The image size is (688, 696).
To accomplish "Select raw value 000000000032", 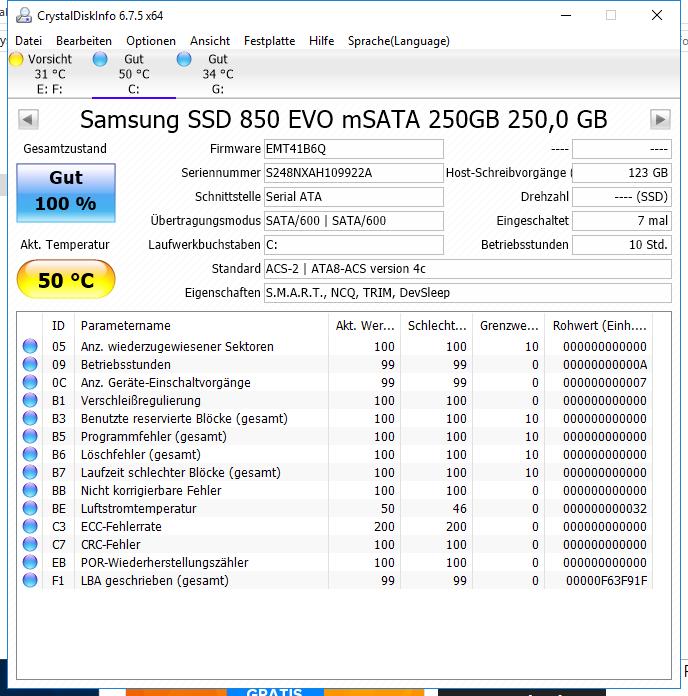I will click(605, 508).
